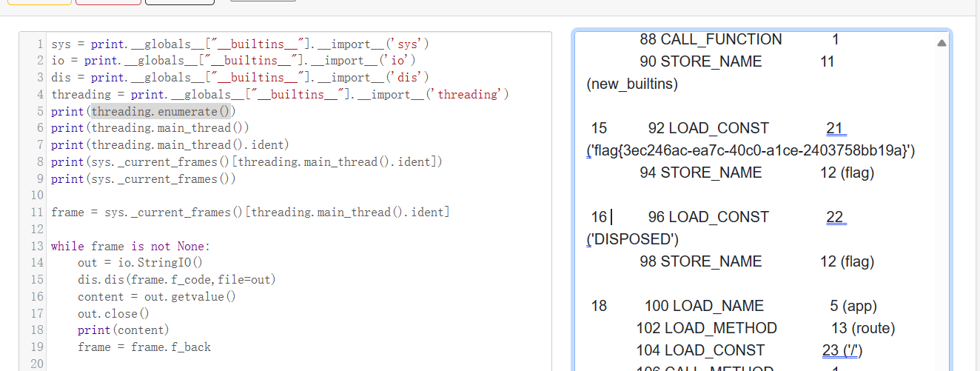Click '100 LOAD_NAME' in output
Image resolution: width=980 pixels, height=371 pixels.
(704, 306)
